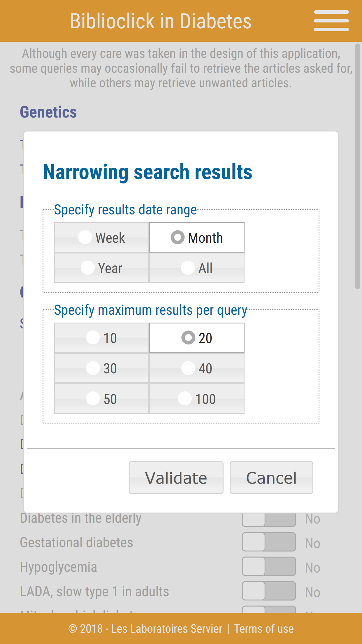This screenshot has width=362, height=644.
Task: Select the All date range
Action: pyautogui.click(x=196, y=267)
